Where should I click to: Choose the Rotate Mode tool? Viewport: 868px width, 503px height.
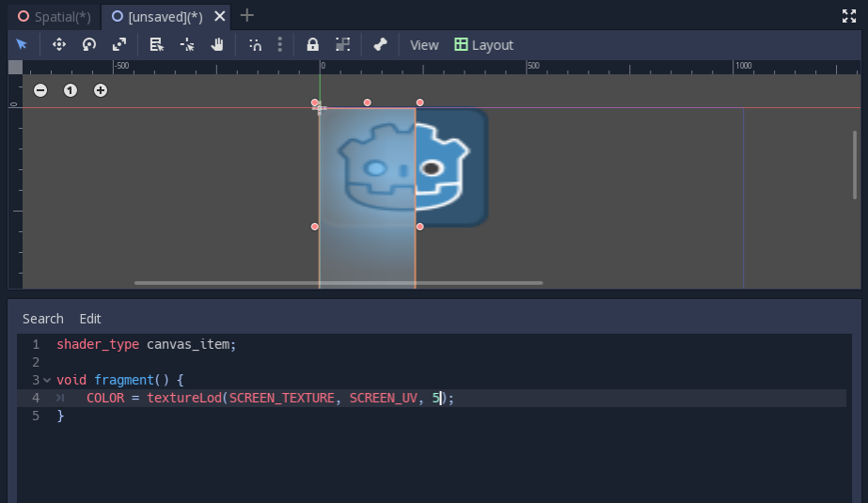tap(89, 44)
